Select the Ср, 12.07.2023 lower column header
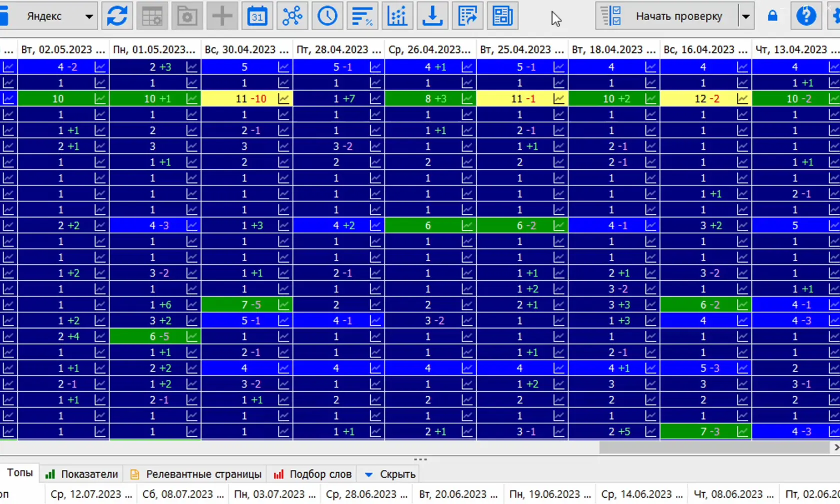The image size is (840, 504). coord(91,494)
